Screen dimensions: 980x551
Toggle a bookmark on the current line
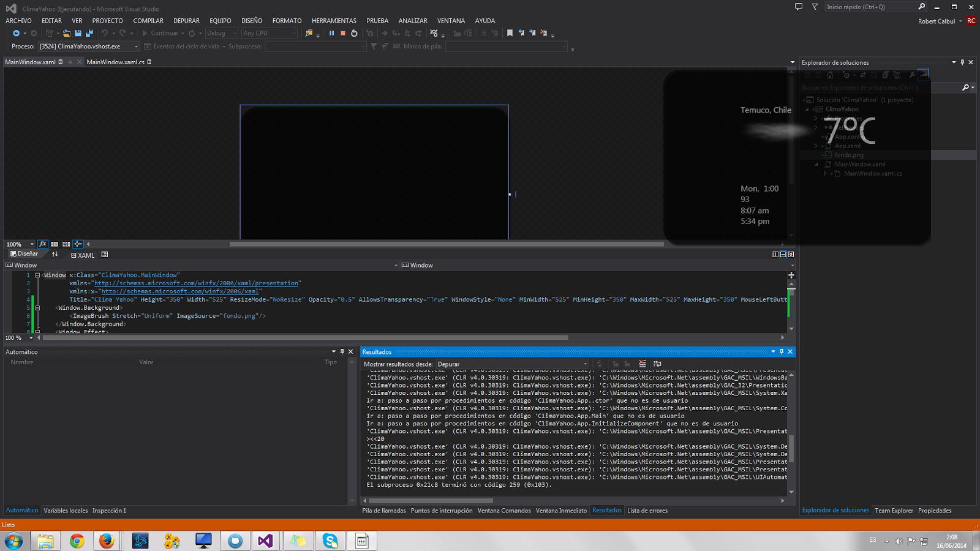[x=510, y=33]
